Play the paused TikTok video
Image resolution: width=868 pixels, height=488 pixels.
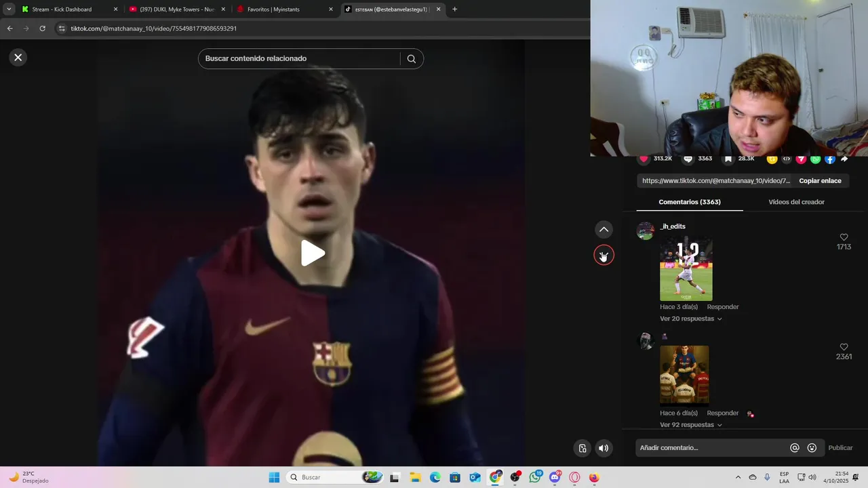(x=313, y=253)
